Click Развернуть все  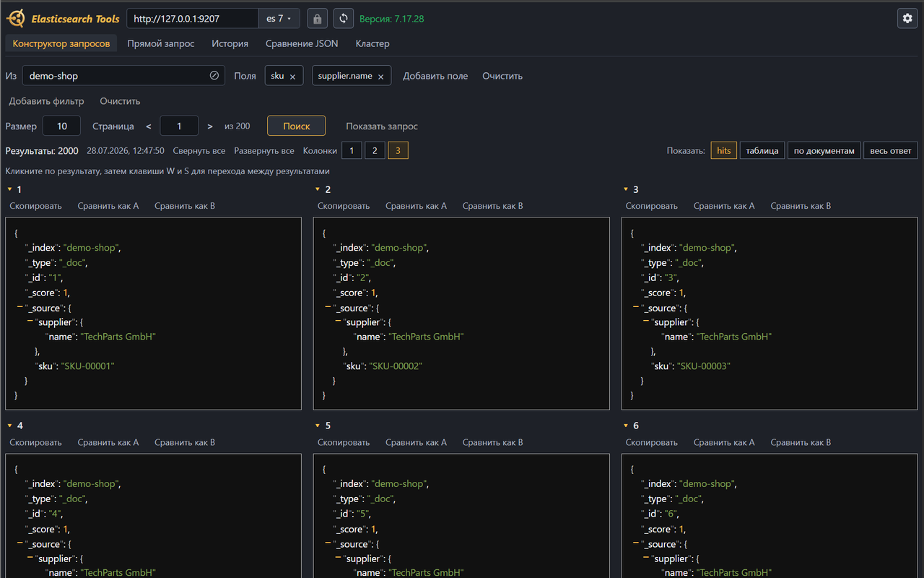pos(264,151)
